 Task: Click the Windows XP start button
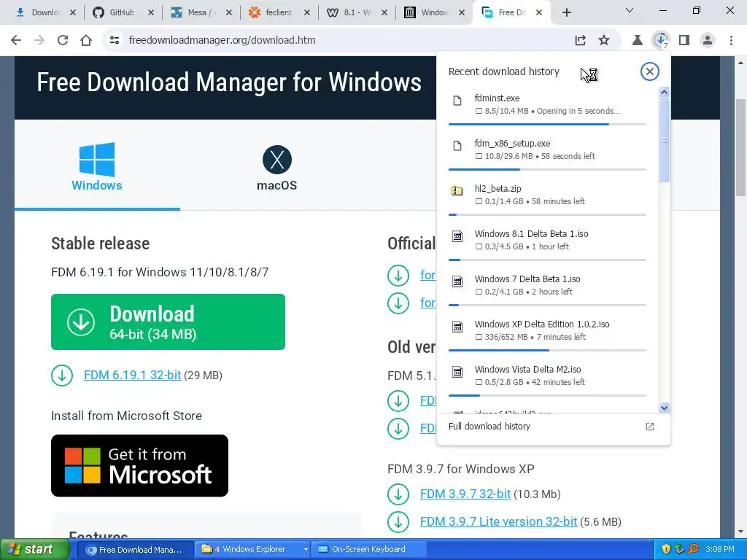(35, 550)
